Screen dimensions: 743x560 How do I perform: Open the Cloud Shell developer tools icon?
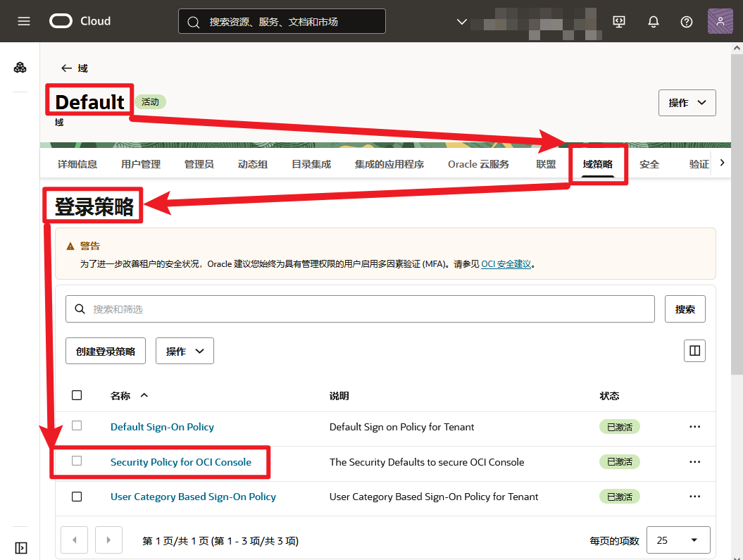coord(619,21)
